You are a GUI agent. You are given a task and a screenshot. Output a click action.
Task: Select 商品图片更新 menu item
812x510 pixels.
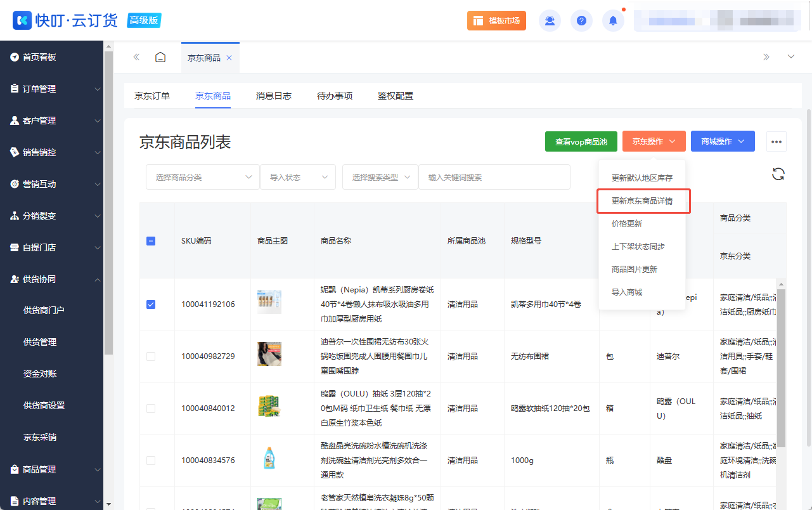642,270
